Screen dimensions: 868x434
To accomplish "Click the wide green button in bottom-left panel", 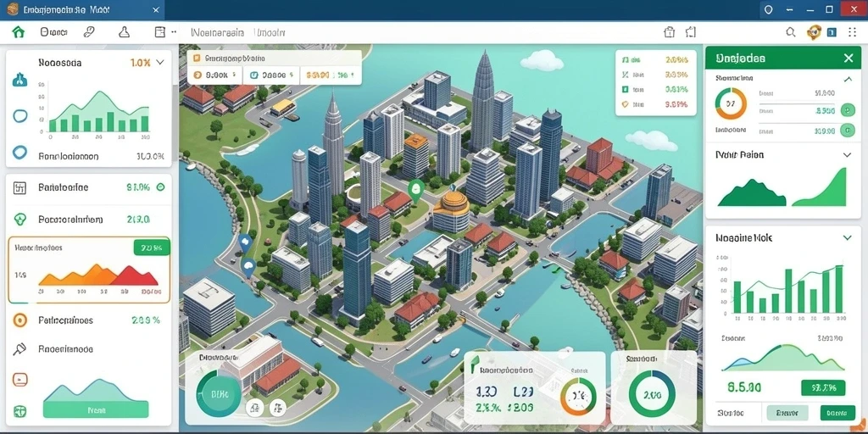I will (96, 410).
